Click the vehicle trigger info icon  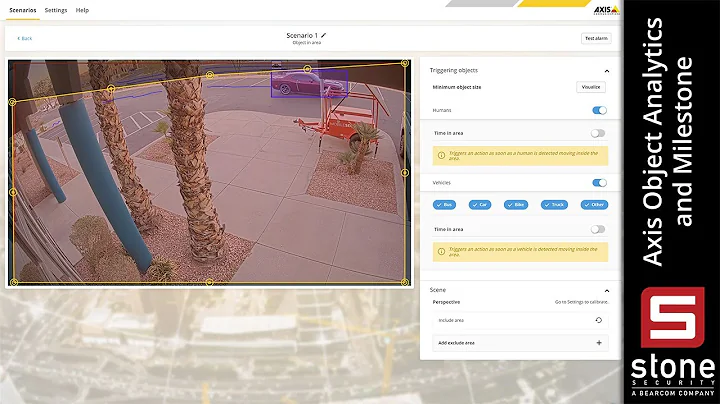pyautogui.click(x=441, y=252)
